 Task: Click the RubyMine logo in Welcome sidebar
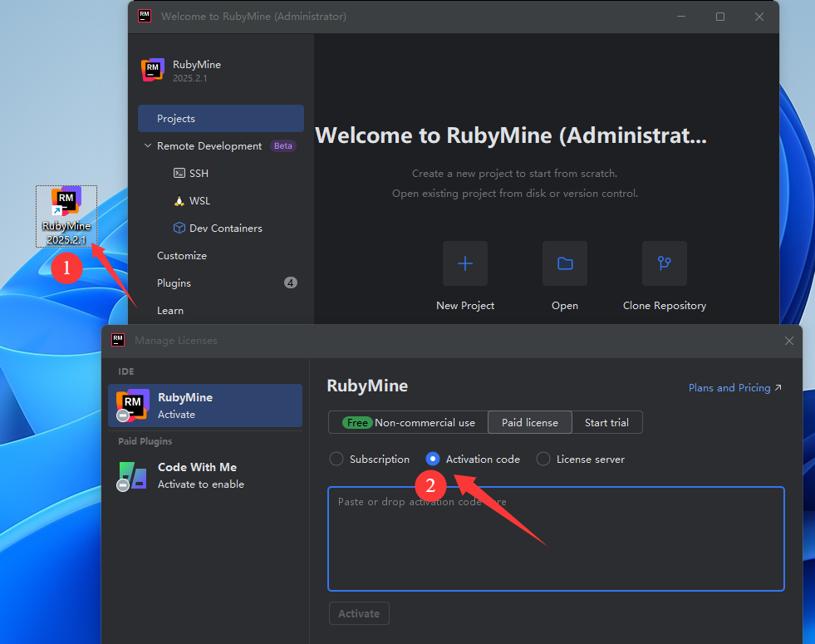tap(153, 70)
